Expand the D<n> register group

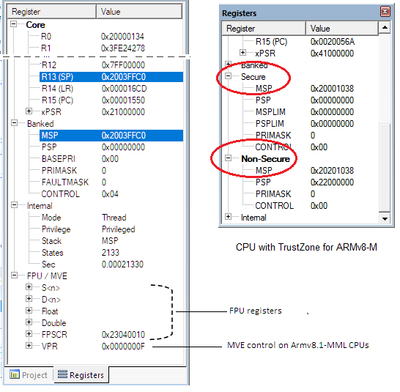pyautogui.click(x=29, y=299)
